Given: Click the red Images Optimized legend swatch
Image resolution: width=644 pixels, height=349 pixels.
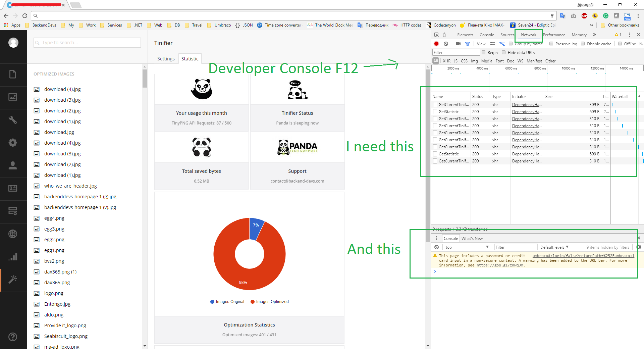Looking at the screenshot, I should click(253, 302).
